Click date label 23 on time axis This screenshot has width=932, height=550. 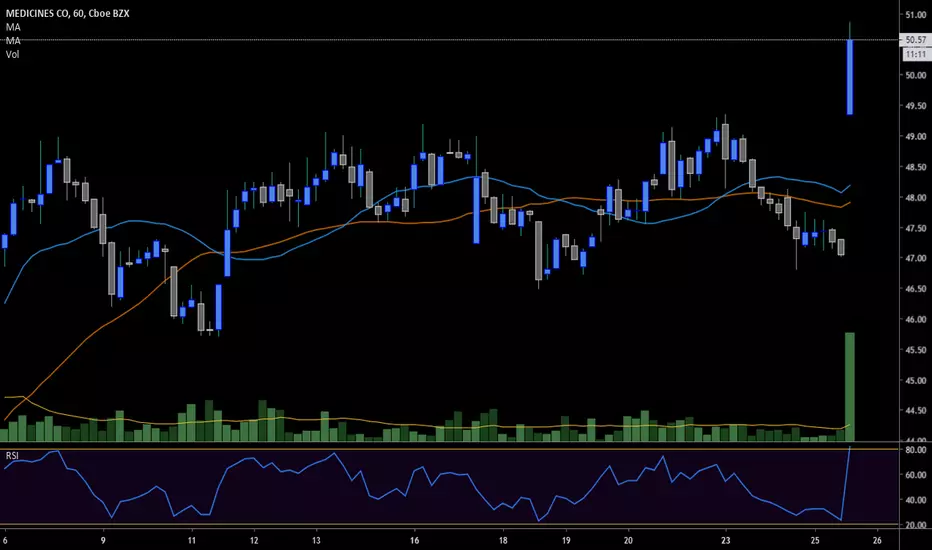tap(726, 540)
